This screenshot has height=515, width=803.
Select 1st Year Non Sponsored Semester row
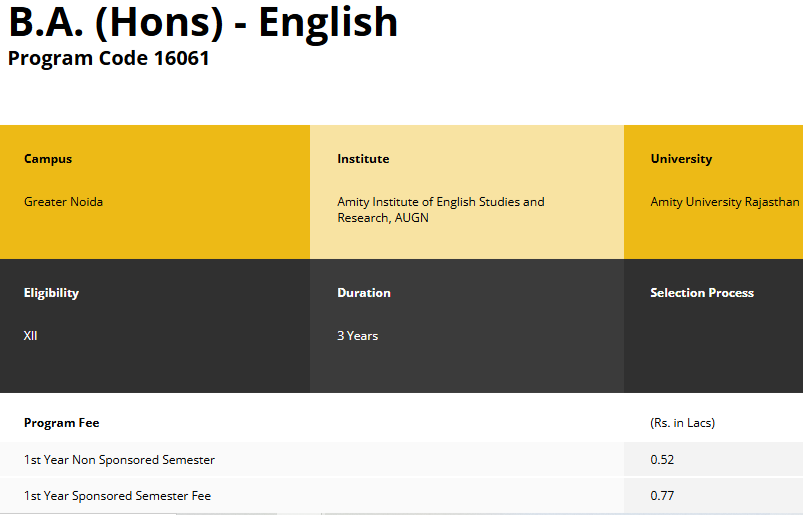pyautogui.click(x=119, y=460)
